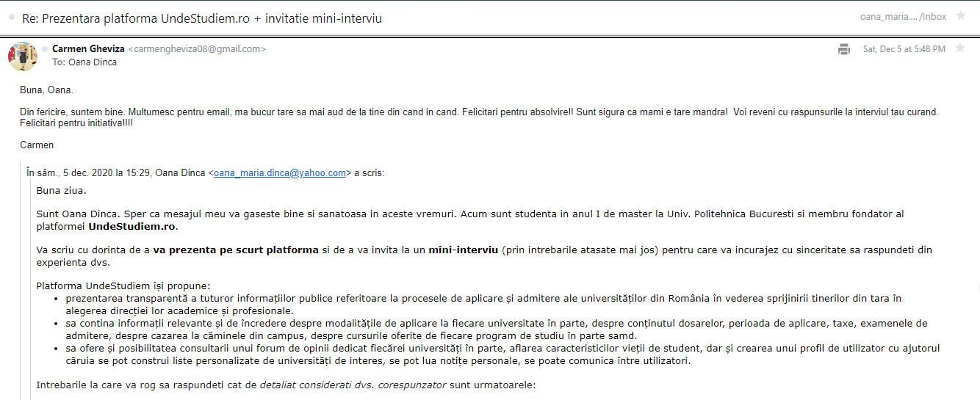Click the Buna, Oana. greeting line
Screen dimensions: 980x400
(46, 90)
